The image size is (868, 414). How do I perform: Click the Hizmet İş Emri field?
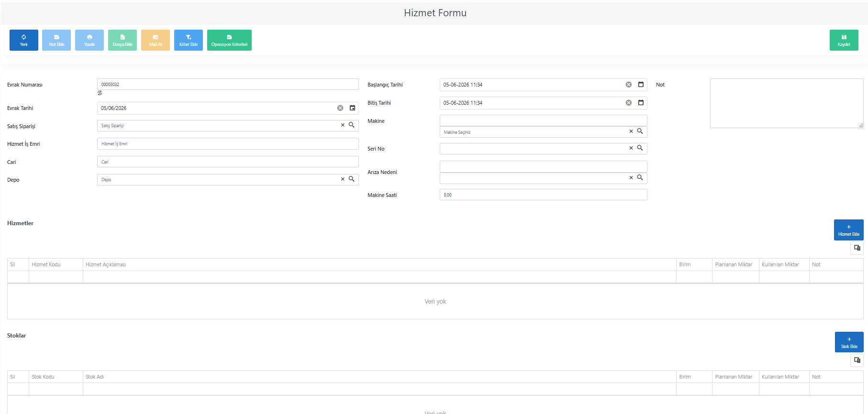[x=228, y=143]
